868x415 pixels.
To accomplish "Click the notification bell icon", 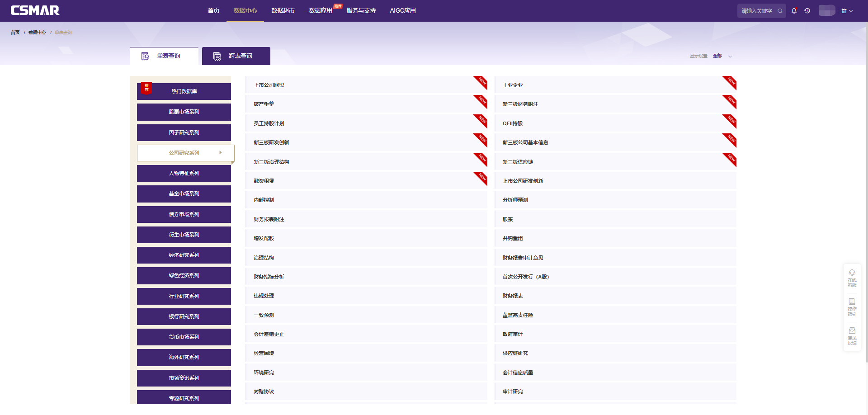I will tap(794, 11).
